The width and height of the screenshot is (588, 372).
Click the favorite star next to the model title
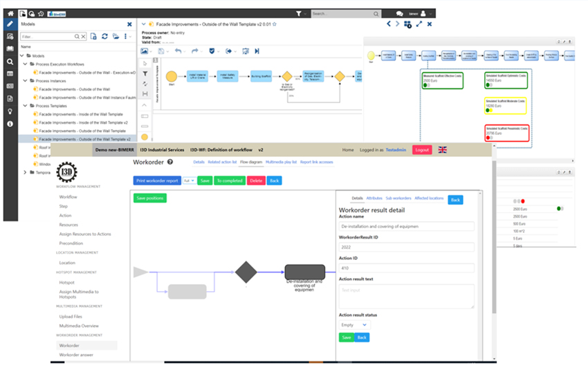pyautogui.click(x=275, y=24)
